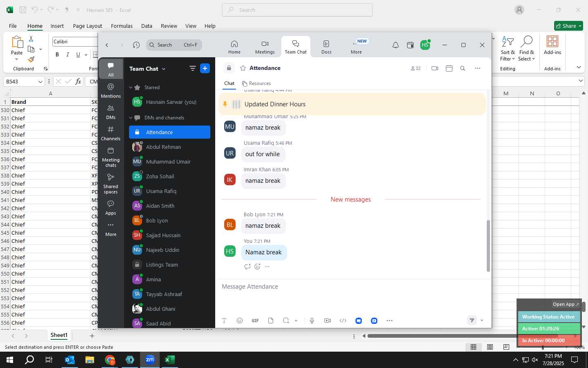Open the Excel Insert ribbon tab
588x368 pixels.
pyautogui.click(x=57, y=26)
